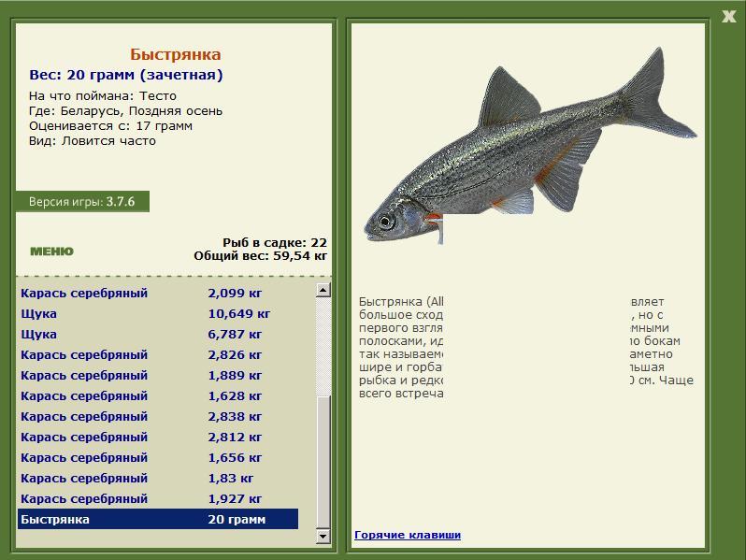This screenshot has height=560, width=746.
Task: Select Карась серебряный 1,889 кг entry
Action: click(158, 376)
